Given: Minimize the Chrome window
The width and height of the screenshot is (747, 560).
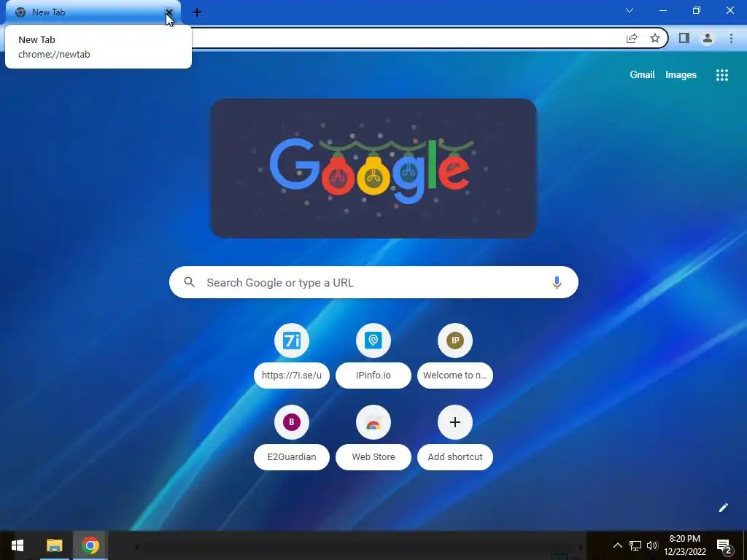Looking at the screenshot, I should [x=662, y=10].
